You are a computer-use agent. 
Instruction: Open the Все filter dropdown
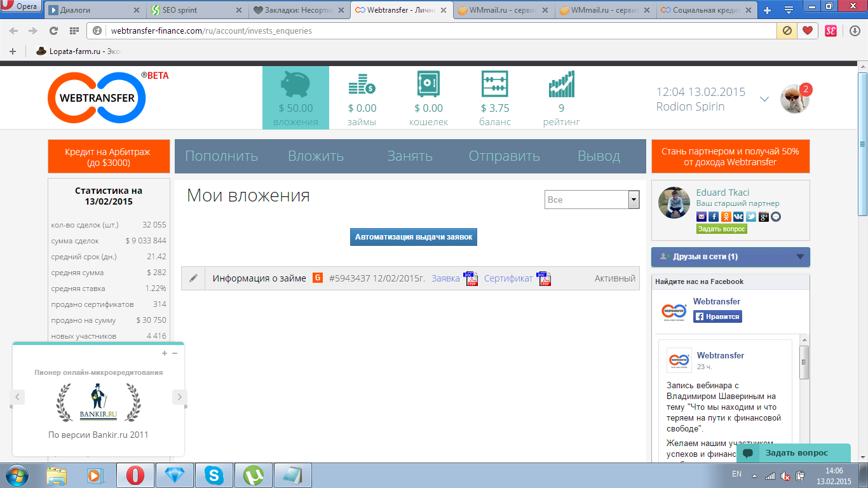point(592,200)
